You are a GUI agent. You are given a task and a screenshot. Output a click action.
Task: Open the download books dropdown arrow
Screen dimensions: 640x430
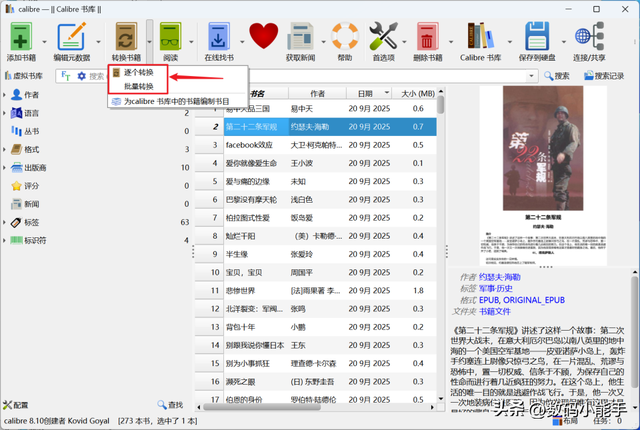coord(242,42)
